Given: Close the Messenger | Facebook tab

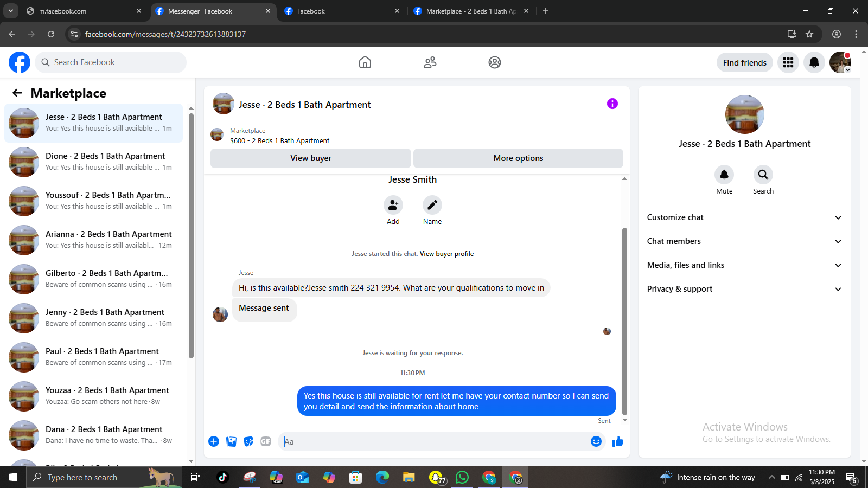Looking at the screenshot, I should [268, 11].
